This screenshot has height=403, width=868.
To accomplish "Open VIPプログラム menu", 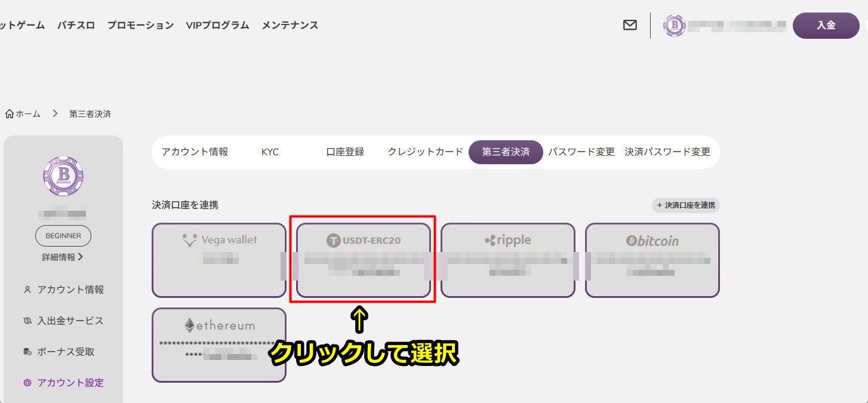I will [x=217, y=25].
